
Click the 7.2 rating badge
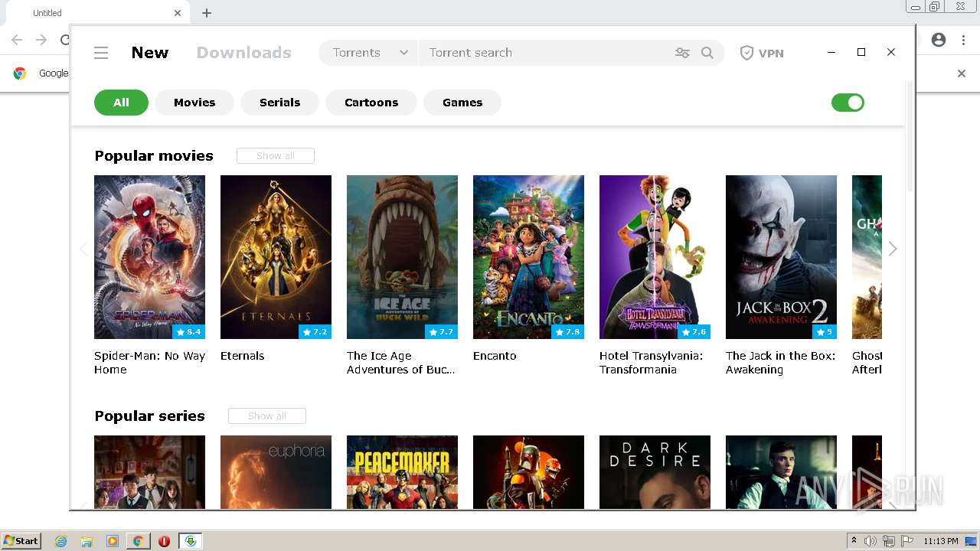[x=315, y=332]
